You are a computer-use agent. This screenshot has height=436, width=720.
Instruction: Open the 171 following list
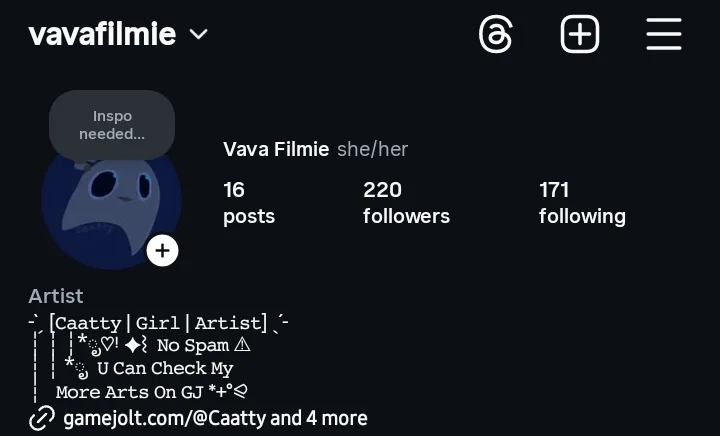pyautogui.click(x=582, y=202)
